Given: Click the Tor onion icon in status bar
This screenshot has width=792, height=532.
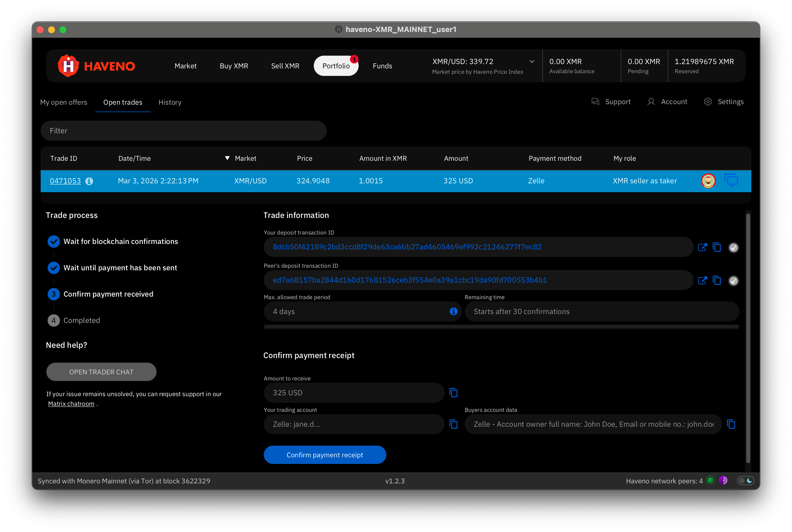Looking at the screenshot, I should pyautogui.click(x=723, y=481).
